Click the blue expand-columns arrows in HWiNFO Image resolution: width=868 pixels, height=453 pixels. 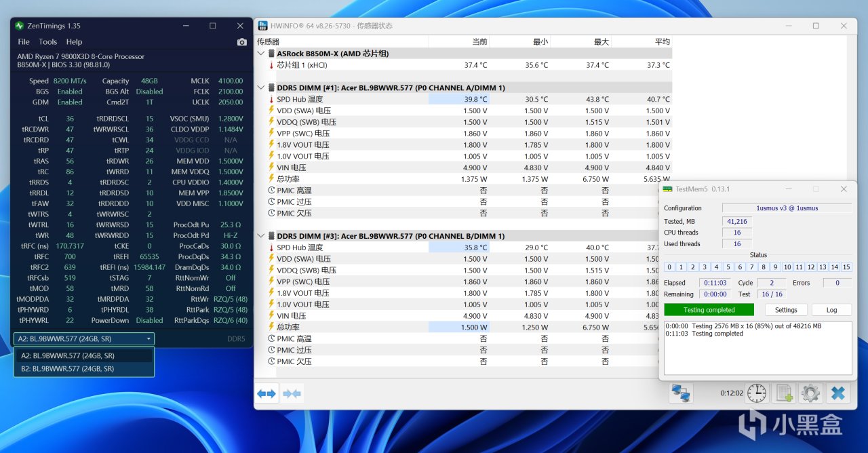(x=267, y=393)
